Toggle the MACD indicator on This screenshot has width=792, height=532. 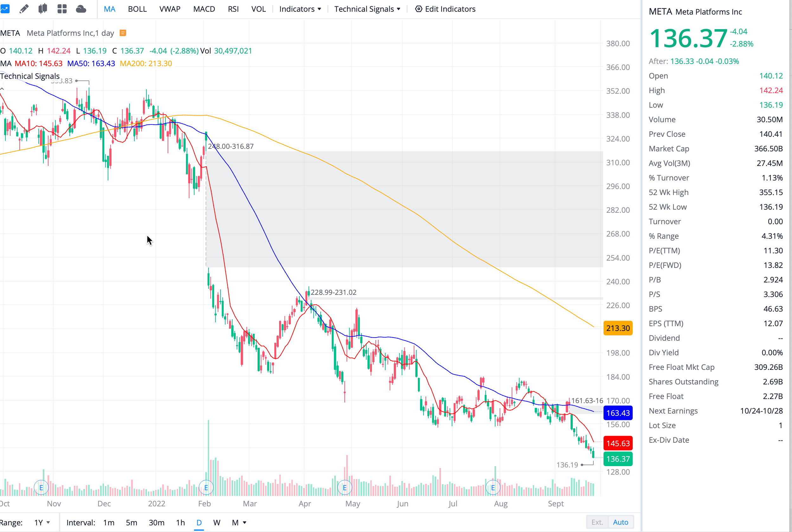[204, 9]
